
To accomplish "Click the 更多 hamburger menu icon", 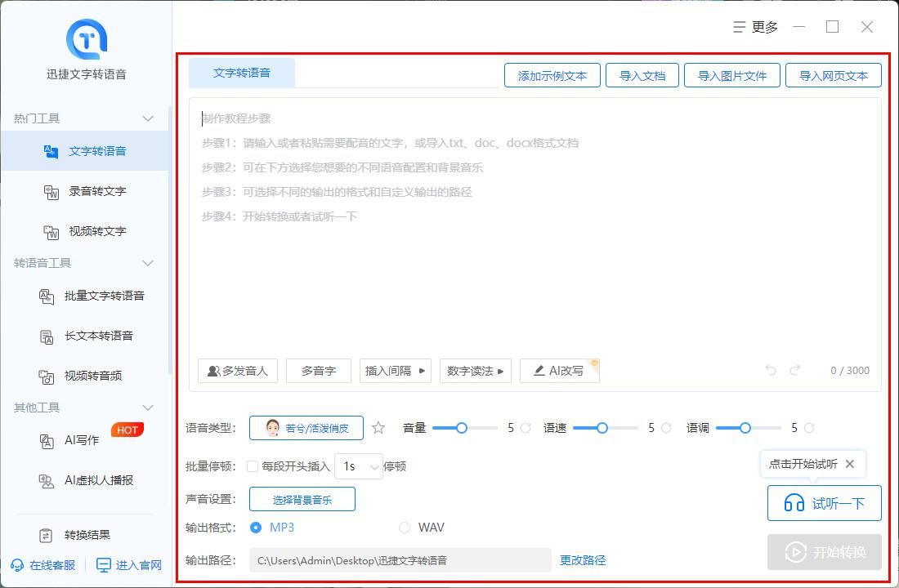I will coord(740,27).
